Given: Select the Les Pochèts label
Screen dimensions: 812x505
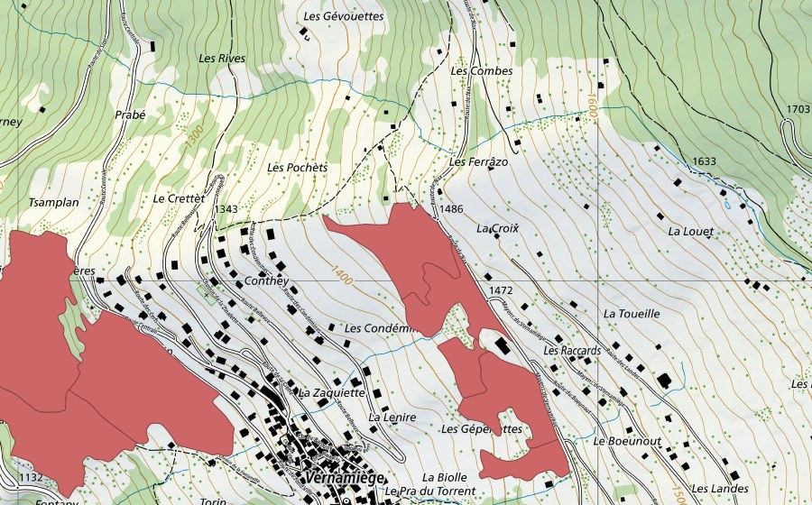Looking at the screenshot, I should tap(298, 168).
